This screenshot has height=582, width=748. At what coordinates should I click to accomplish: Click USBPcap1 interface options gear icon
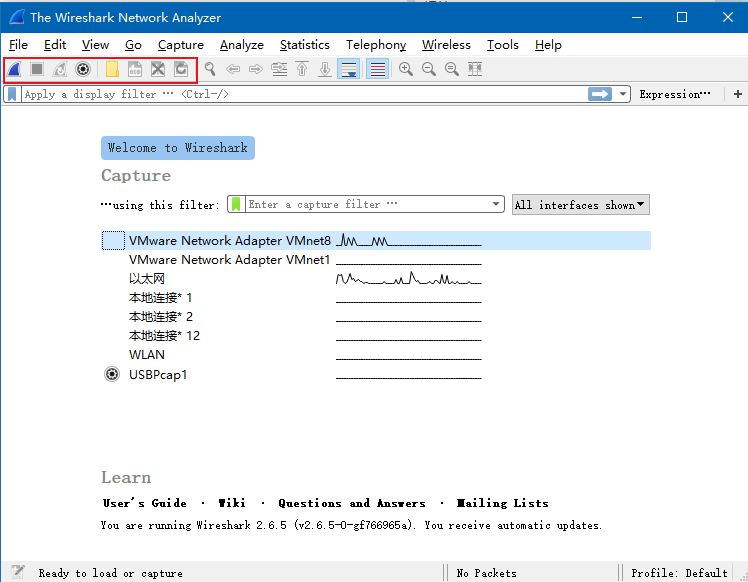(x=112, y=374)
